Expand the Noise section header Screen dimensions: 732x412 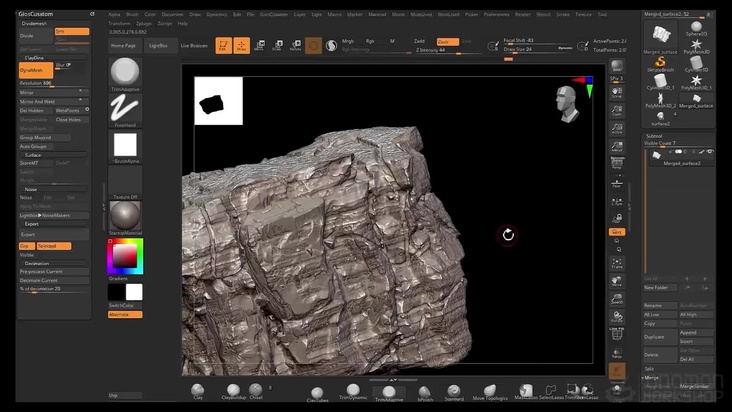coord(52,189)
